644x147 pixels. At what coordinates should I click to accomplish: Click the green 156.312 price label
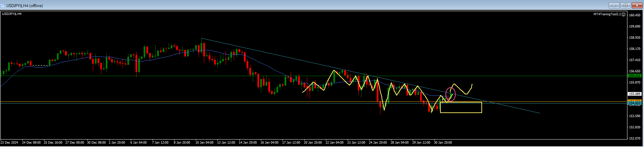[x=635, y=76]
